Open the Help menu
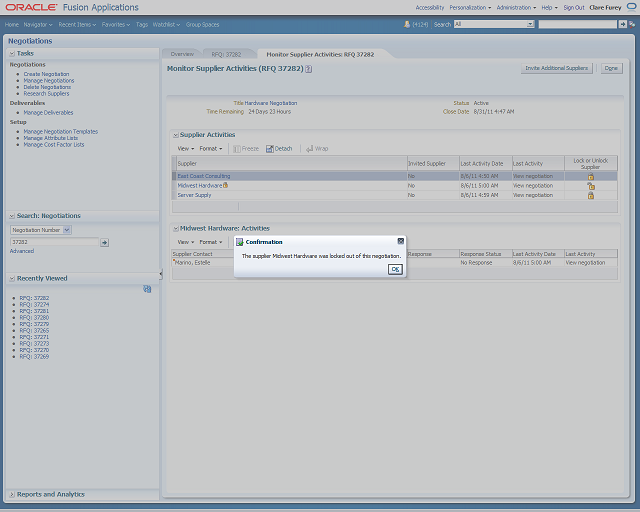Screen dimensions: 640x512 coord(549,7)
